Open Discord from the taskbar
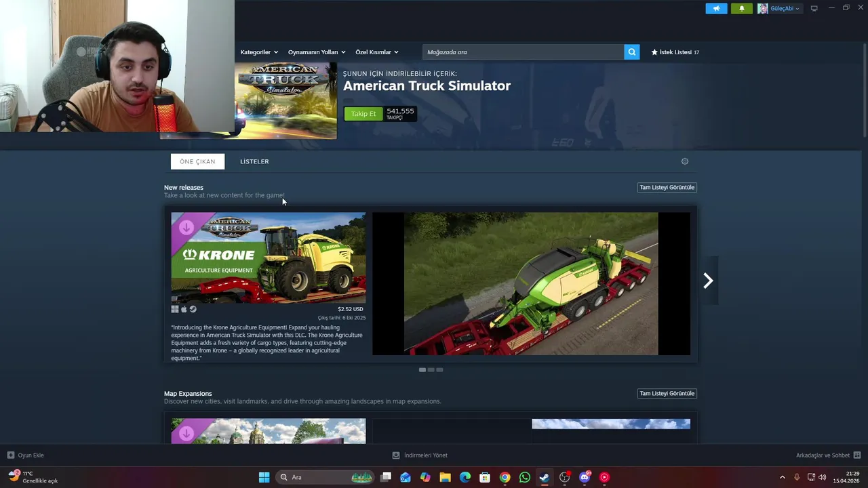 pos(585,477)
